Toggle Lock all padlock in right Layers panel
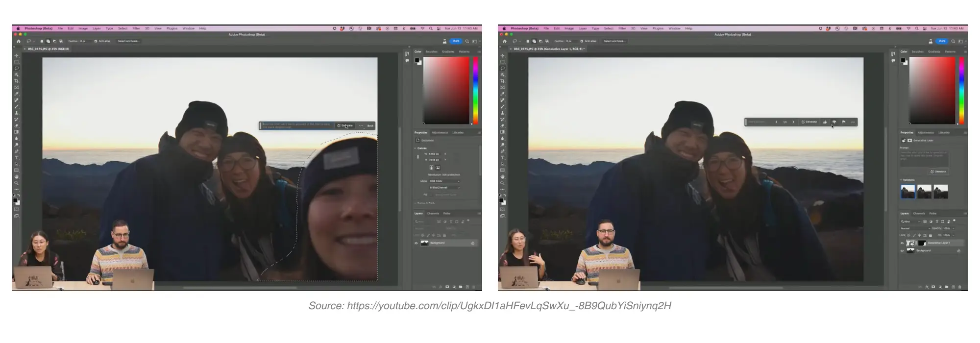 931,235
